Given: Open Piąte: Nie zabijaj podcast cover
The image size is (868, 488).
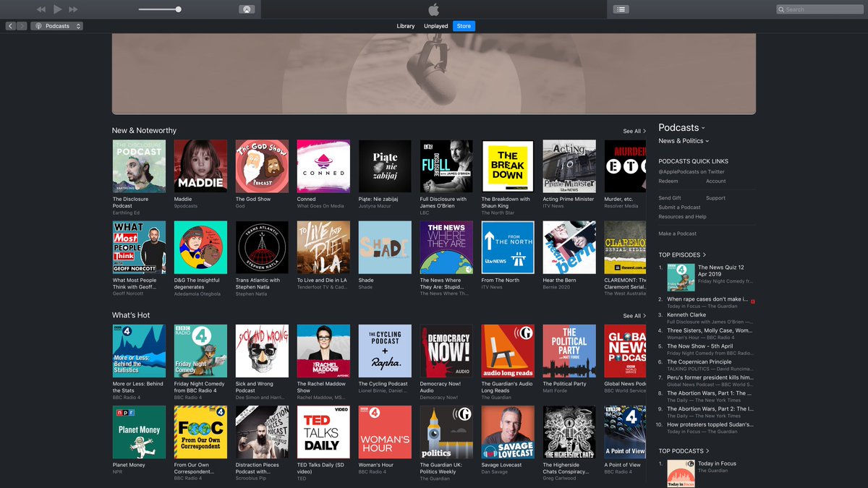Looking at the screenshot, I should pos(385,166).
